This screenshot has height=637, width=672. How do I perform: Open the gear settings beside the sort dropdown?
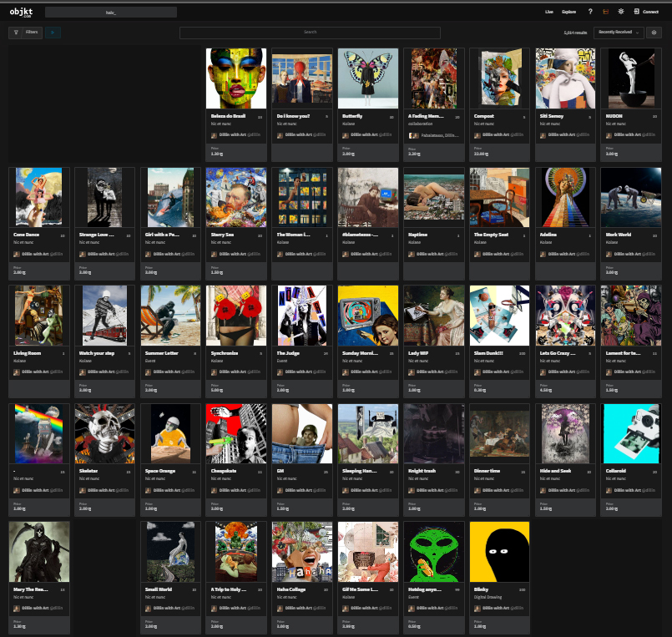(654, 33)
